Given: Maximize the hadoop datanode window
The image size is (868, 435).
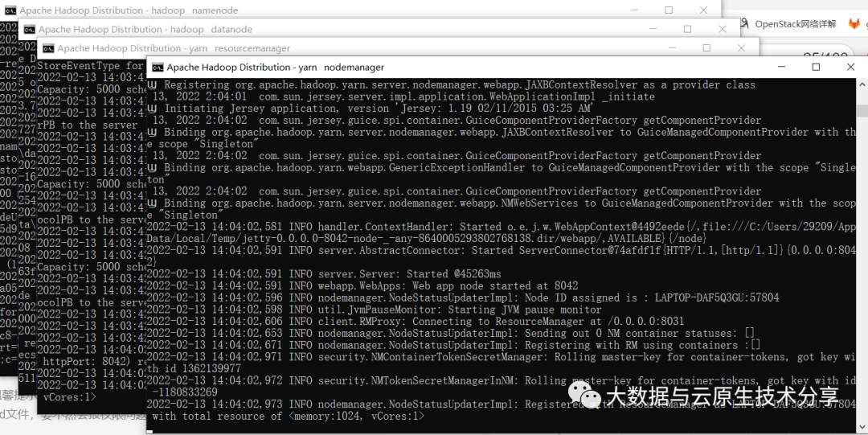Looking at the screenshot, I should point(687,30).
